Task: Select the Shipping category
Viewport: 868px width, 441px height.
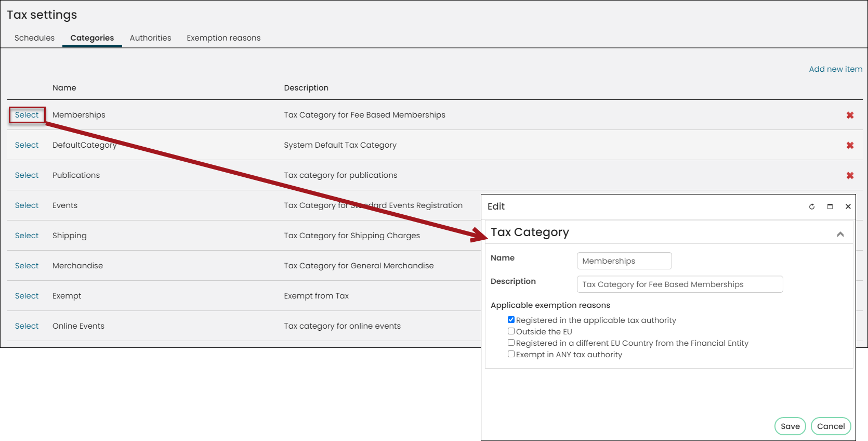Action: pos(27,236)
